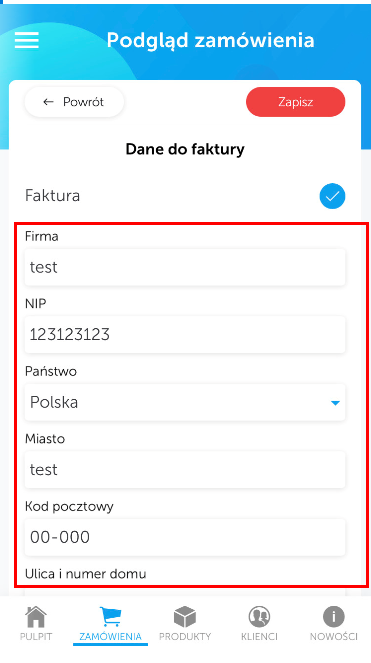Tap the Nowości info icon
This screenshot has width=371, height=663.
coord(334,617)
